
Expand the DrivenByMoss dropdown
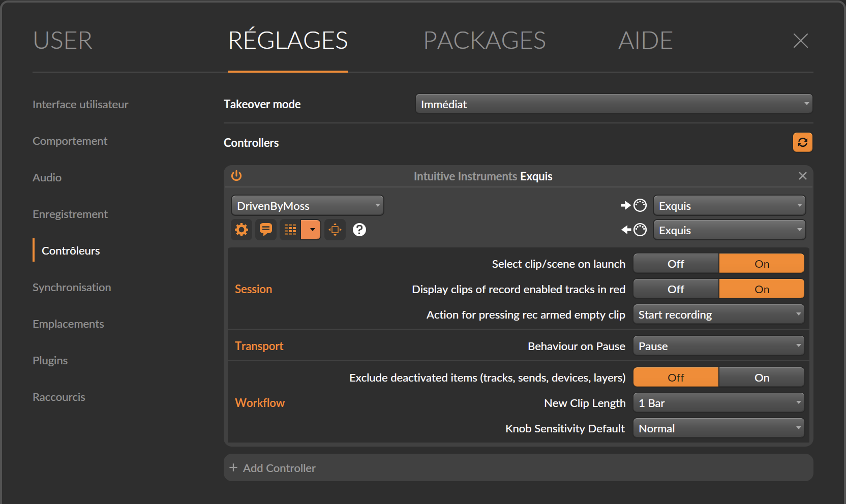308,206
